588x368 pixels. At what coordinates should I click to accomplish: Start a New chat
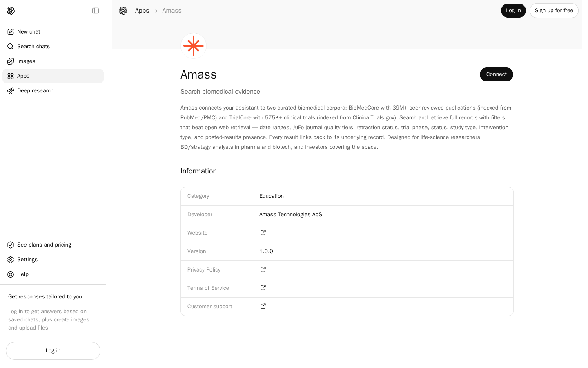53,32
